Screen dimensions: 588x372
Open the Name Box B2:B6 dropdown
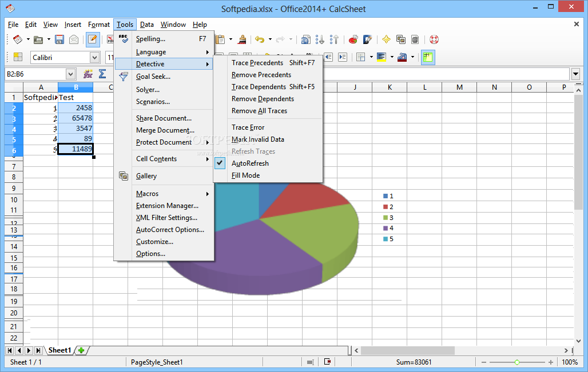70,74
